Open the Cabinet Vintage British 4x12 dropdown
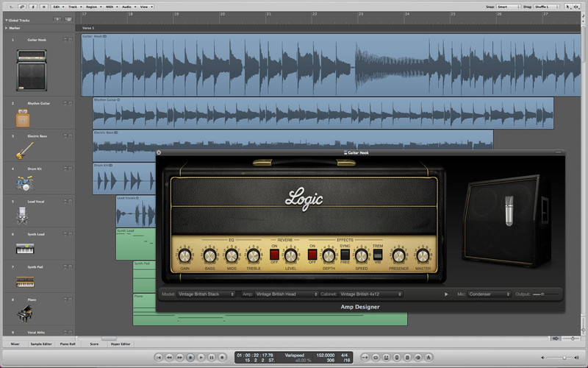 (370, 294)
